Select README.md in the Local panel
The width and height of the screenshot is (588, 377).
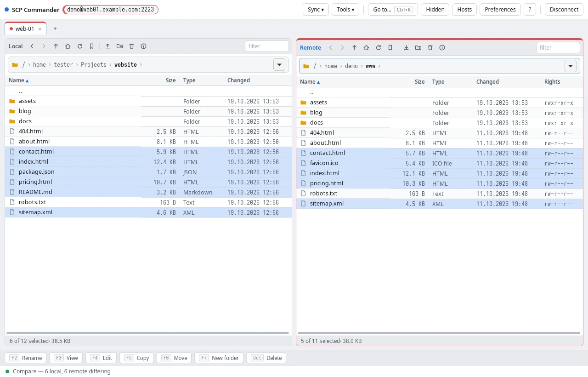[148, 192]
